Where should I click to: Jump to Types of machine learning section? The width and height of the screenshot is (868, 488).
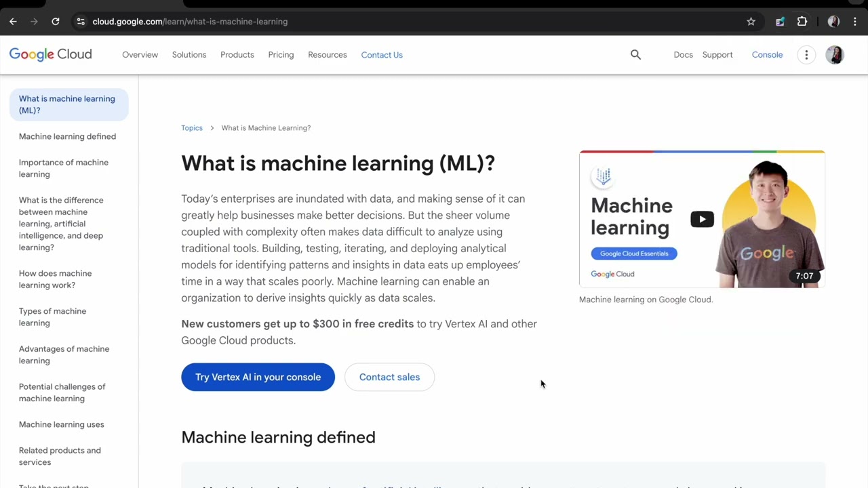53,317
